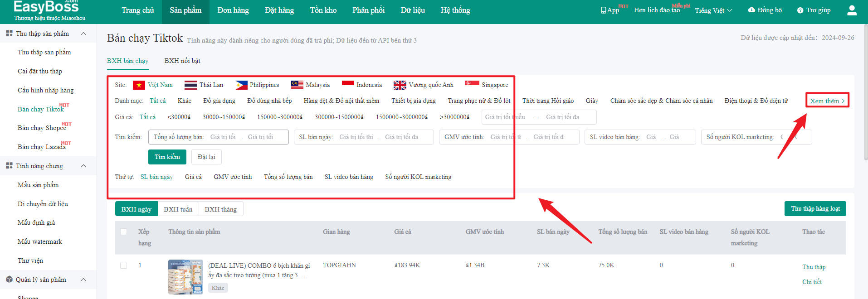868x299 pixels.
Task: Open the Dữ liệu menu
Action: click(413, 10)
